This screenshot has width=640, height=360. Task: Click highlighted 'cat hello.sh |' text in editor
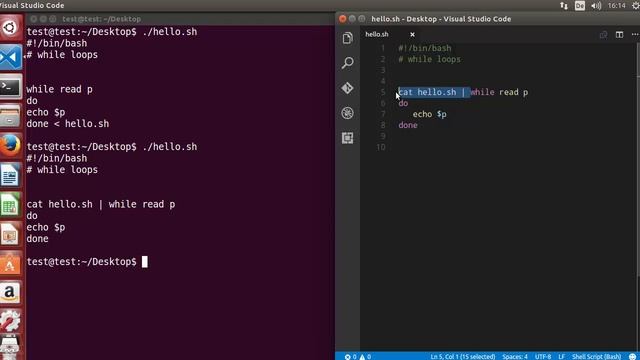(432, 92)
